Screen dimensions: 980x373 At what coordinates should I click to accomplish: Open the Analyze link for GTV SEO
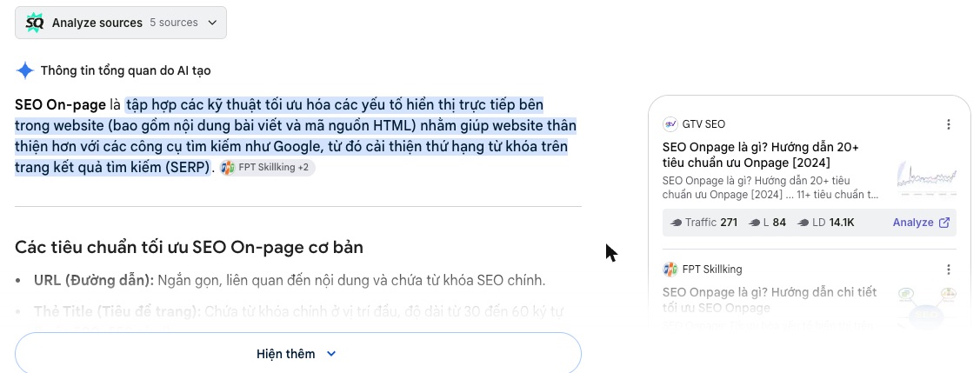point(921,223)
